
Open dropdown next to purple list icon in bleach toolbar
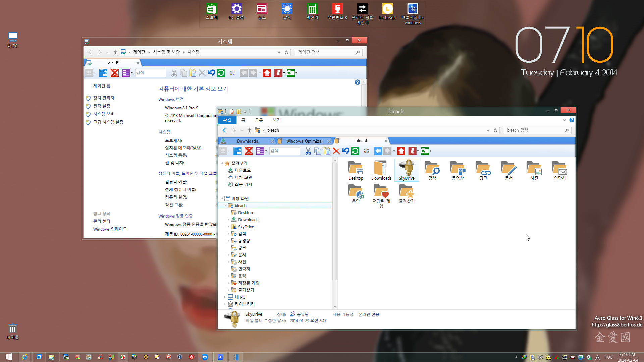(266, 152)
